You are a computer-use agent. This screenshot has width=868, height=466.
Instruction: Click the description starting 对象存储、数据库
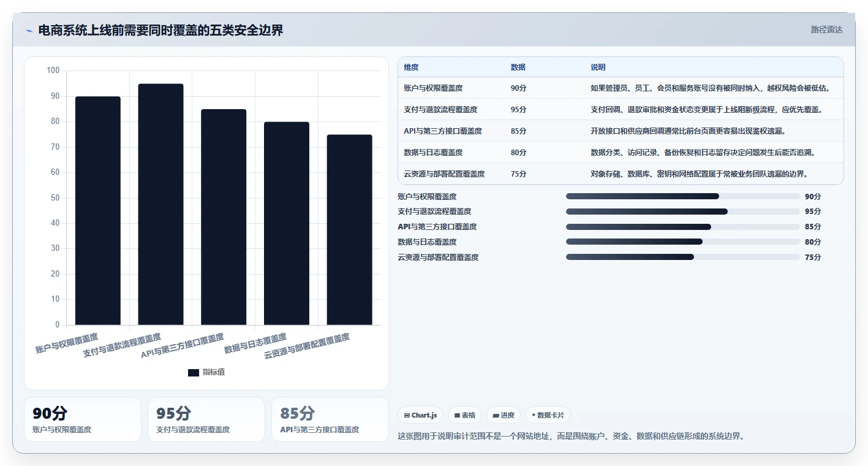click(x=699, y=174)
